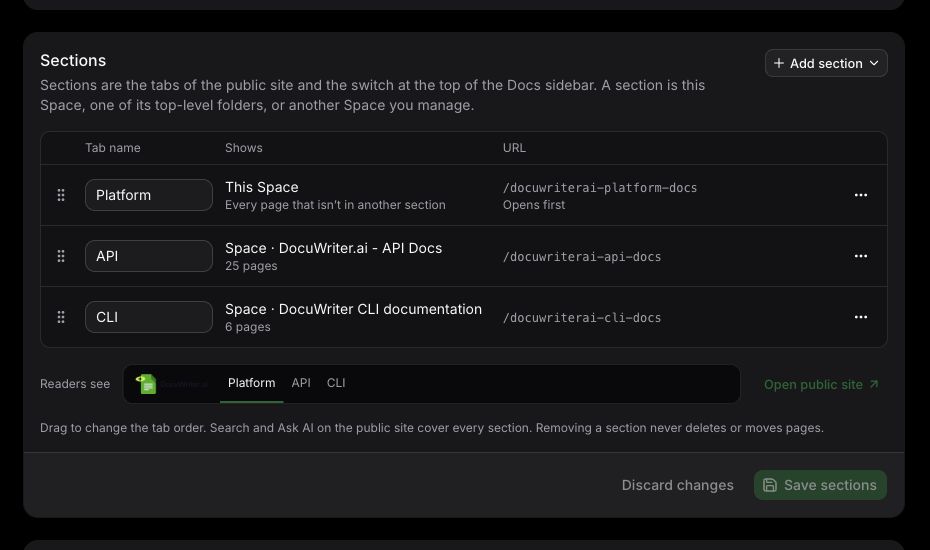Select the CLI tab in readers preview

336,383
